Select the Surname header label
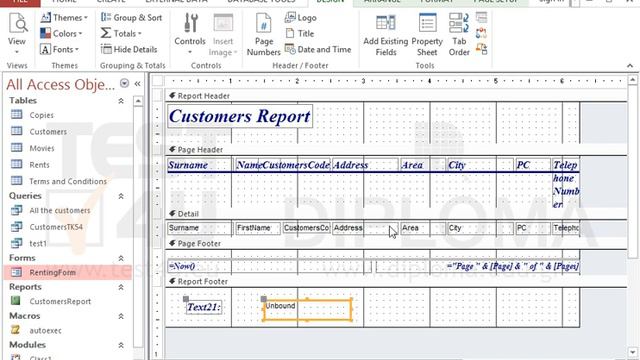 [x=199, y=165]
